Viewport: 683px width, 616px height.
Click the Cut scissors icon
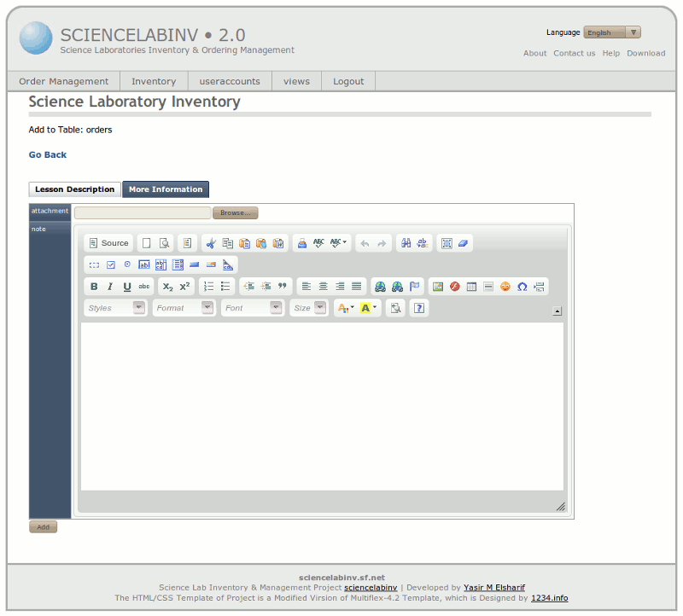point(211,243)
